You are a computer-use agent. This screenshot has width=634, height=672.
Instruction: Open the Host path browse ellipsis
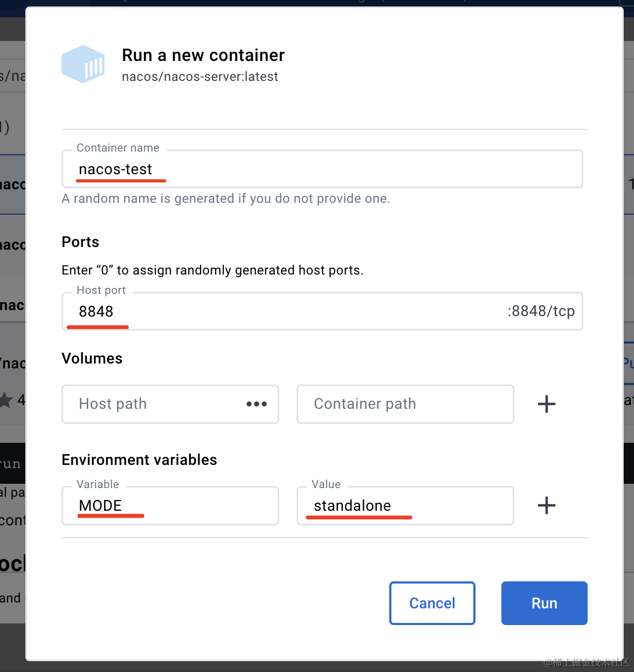pos(257,404)
